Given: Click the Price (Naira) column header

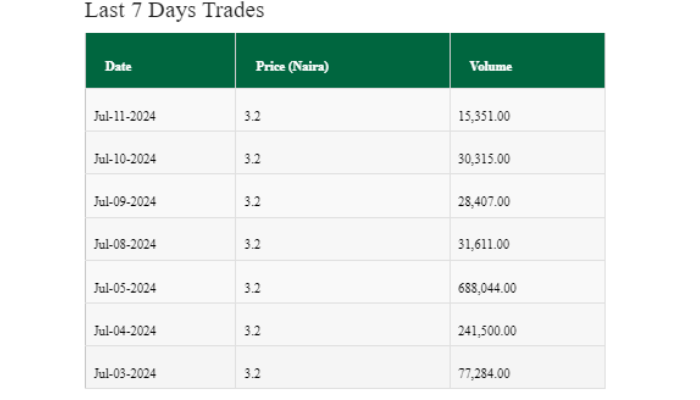Looking at the screenshot, I should coord(292,66).
